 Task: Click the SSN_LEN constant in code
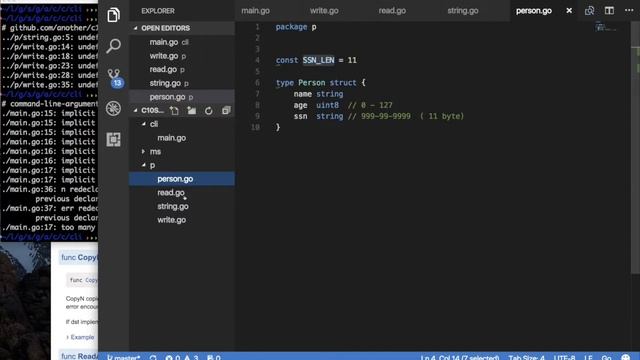click(318, 60)
